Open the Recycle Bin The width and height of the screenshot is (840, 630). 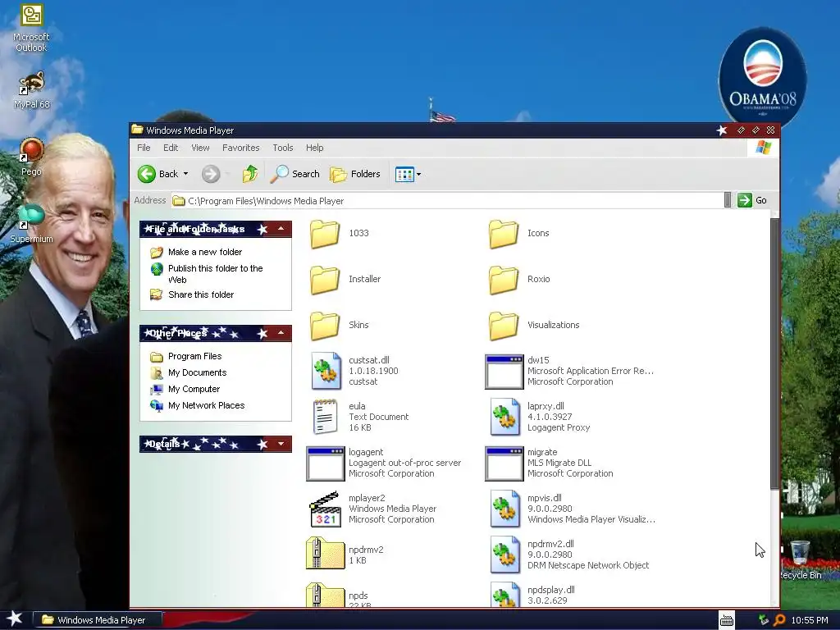(801, 559)
